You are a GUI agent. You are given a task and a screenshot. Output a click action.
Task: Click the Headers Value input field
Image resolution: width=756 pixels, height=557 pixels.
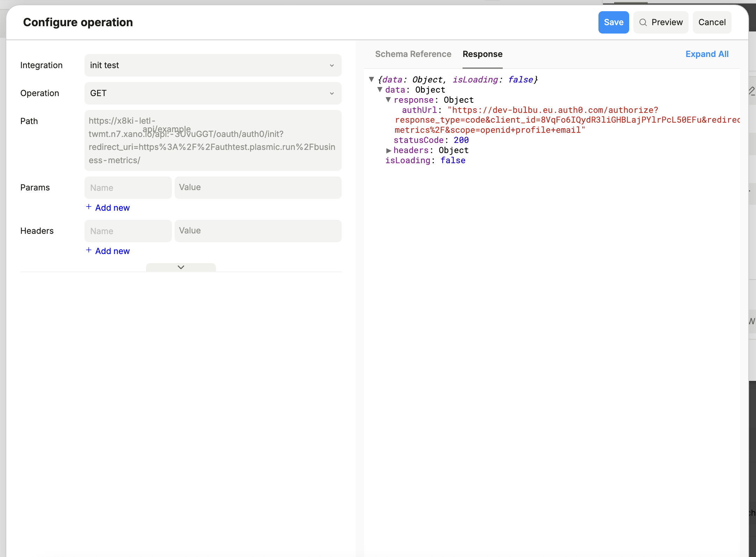pos(258,231)
